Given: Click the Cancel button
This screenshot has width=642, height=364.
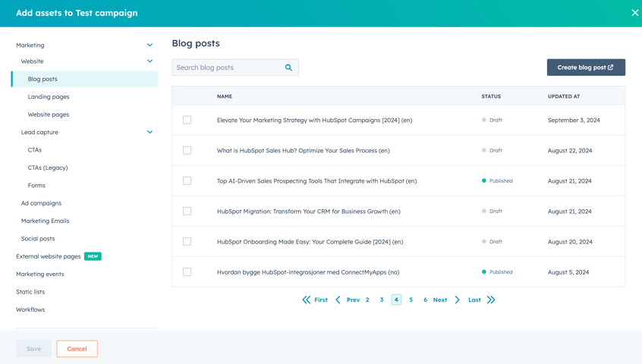Looking at the screenshot, I should click(77, 349).
